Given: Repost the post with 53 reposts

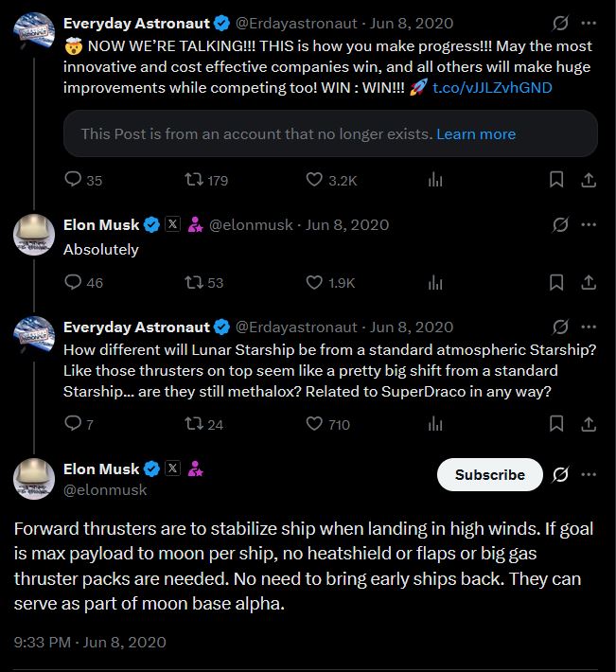Looking at the screenshot, I should (x=195, y=282).
